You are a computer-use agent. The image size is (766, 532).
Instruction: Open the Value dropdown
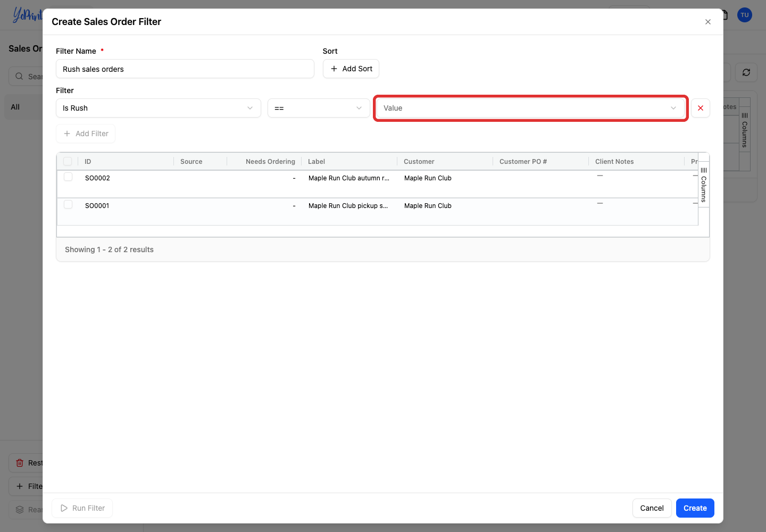[530, 108]
